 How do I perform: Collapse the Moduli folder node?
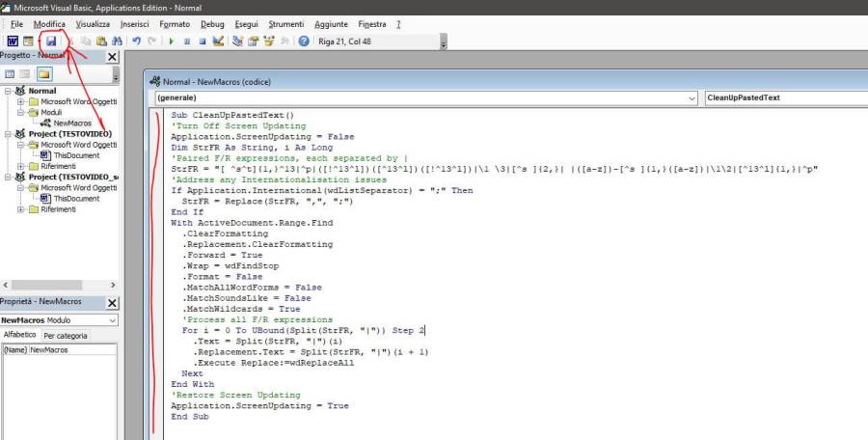point(22,112)
